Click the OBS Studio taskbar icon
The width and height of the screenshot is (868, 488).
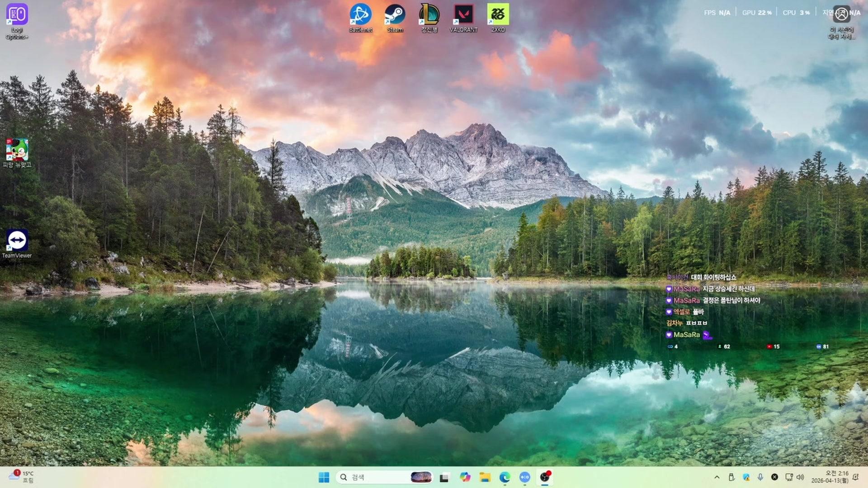[x=545, y=477]
